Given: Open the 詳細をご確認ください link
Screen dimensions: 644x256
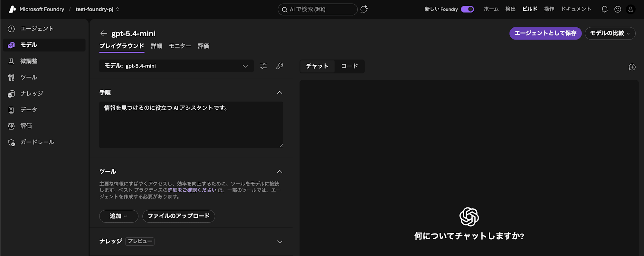Looking at the screenshot, I should (192, 190).
